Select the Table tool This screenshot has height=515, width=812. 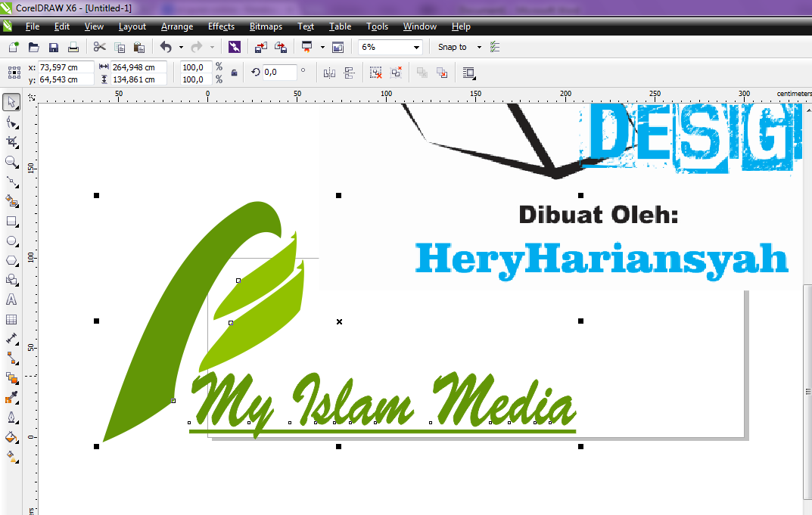click(x=11, y=319)
